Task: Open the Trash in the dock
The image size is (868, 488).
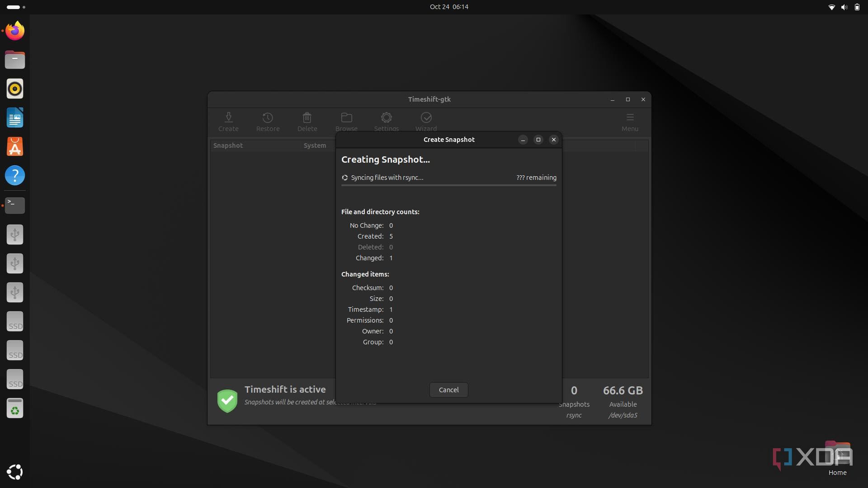Action: [x=15, y=408]
